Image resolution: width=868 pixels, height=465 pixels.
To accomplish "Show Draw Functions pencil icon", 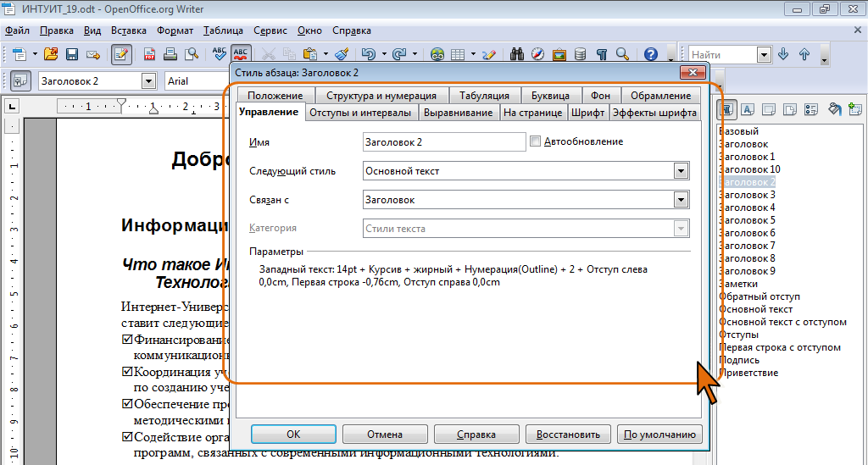I will pos(488,54).
